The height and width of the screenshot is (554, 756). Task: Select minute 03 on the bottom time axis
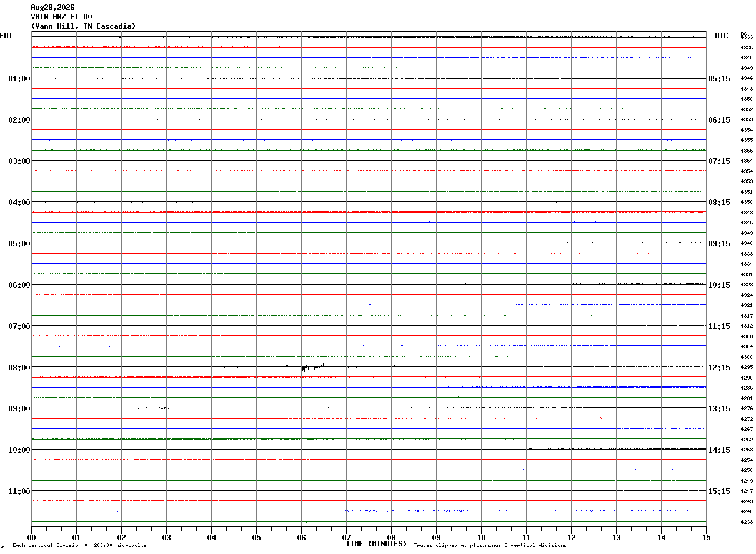166,537
